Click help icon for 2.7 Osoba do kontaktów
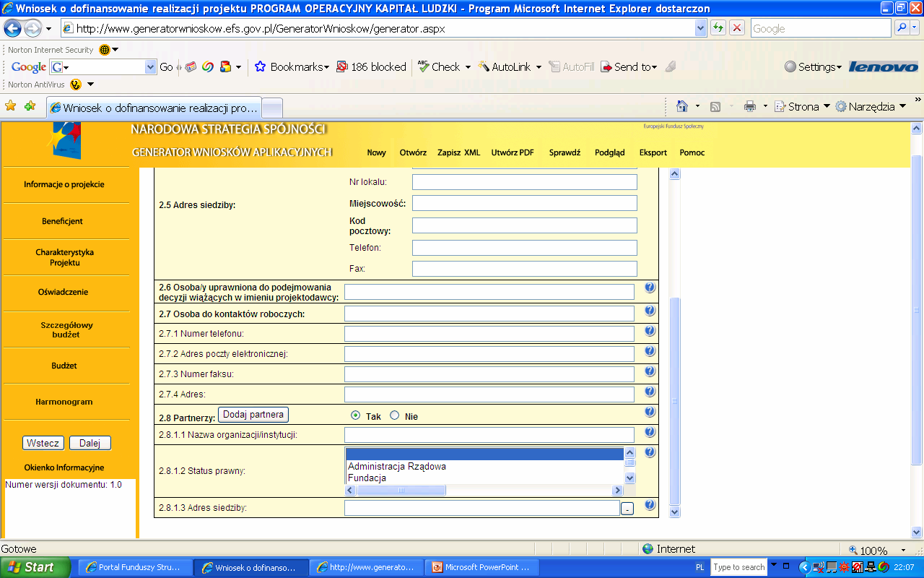The height and width of the screenshot is (578, 924). [x=650, y=311]
